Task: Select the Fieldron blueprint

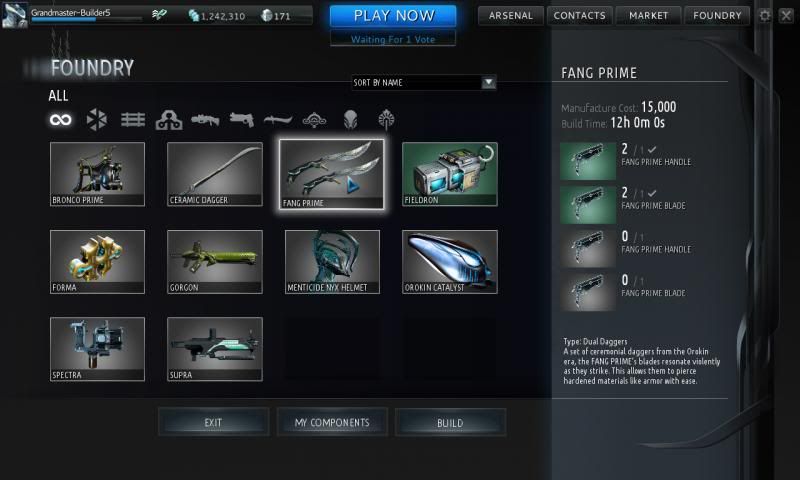Action: click(449, 174)
